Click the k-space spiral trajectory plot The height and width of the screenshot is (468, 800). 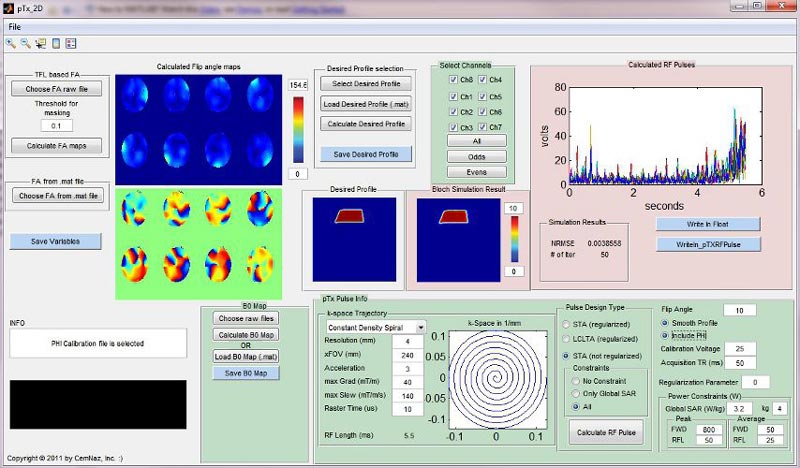tap(496, 379)
